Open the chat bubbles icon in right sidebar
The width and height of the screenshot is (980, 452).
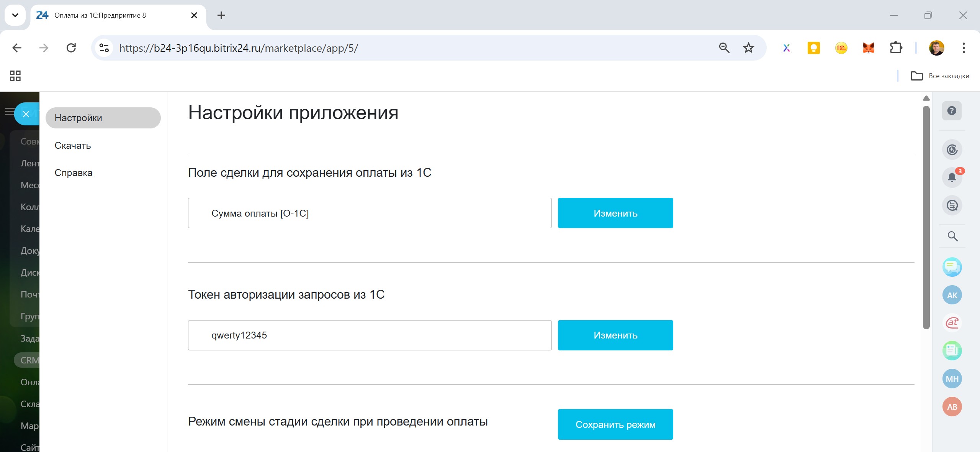point(952,267)
